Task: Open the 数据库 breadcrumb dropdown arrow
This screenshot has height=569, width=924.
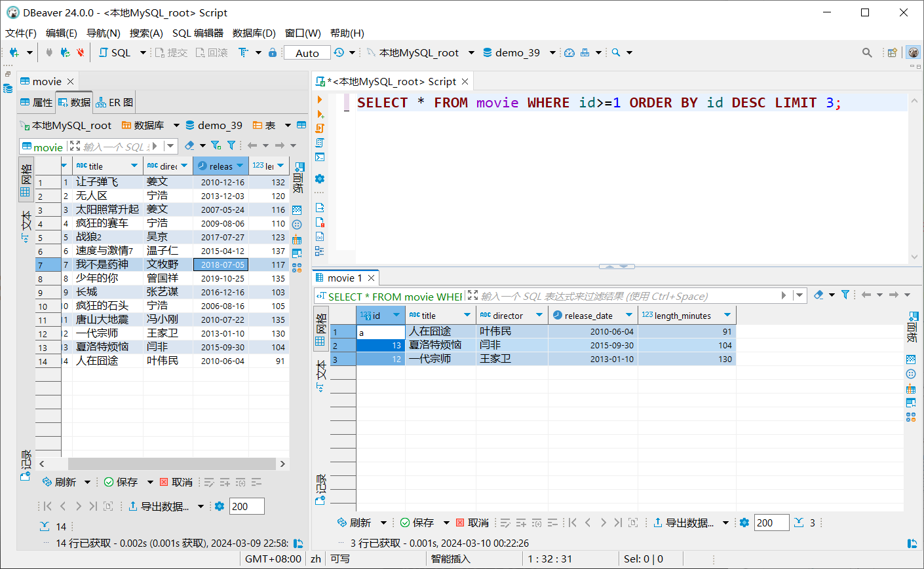Action: (176, 125)
